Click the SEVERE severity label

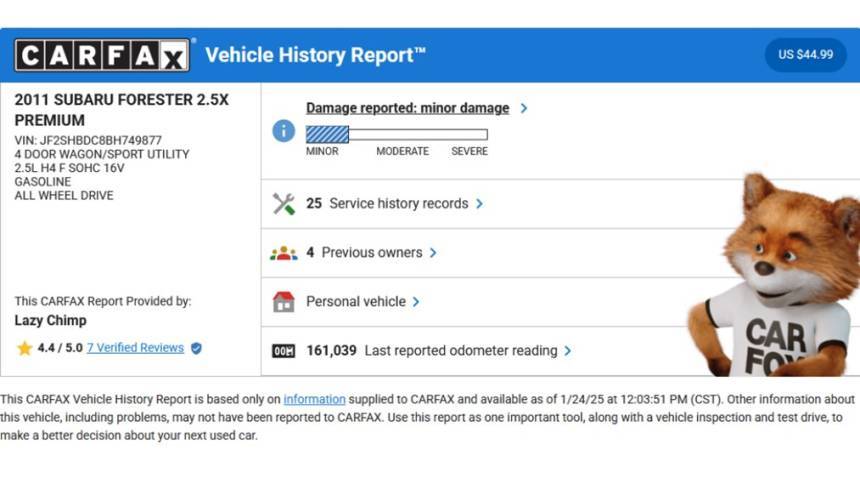click(469, 151)
